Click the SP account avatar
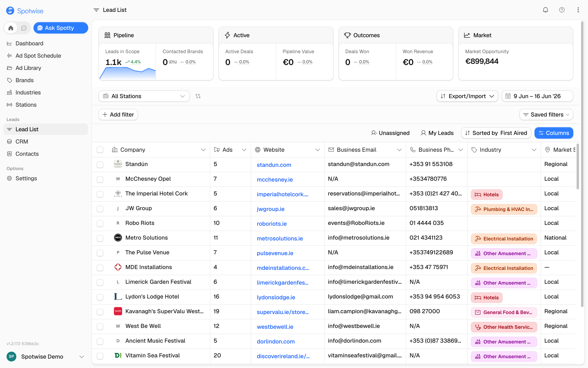The height and width of the screenshot is (368, 588). tap(11, 357)
